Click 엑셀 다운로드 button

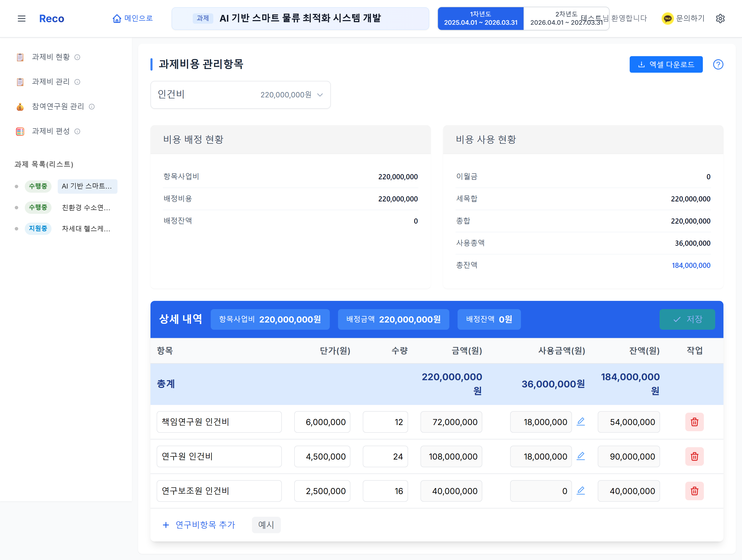[x=666, y=64]
